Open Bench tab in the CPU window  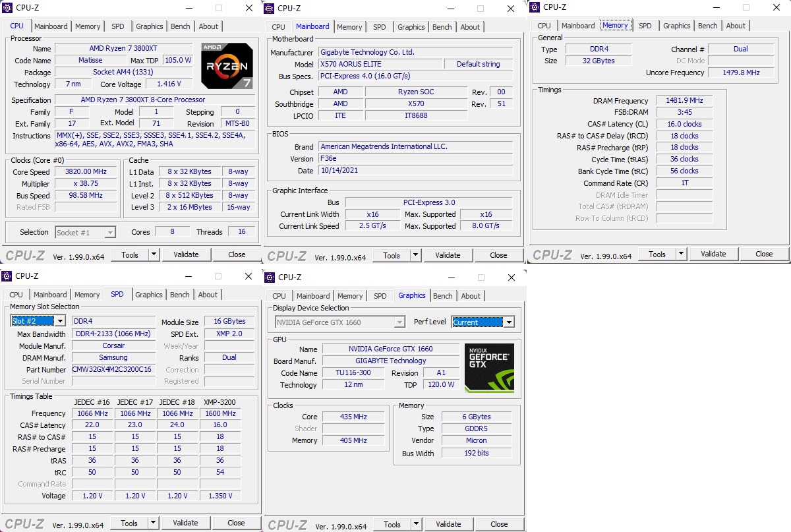pyautogui.click(x=181, y=26)
